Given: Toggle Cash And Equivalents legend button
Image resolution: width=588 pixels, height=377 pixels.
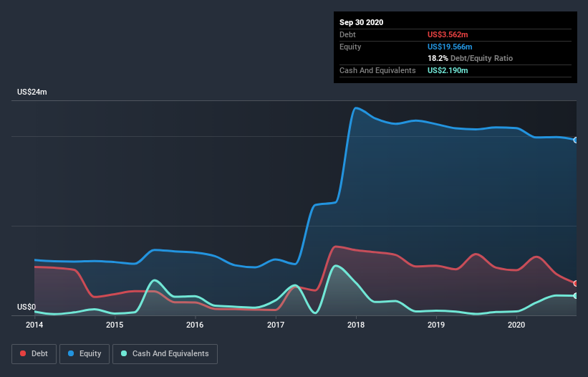Looking at the screenshot, I should tap(165, 354).
